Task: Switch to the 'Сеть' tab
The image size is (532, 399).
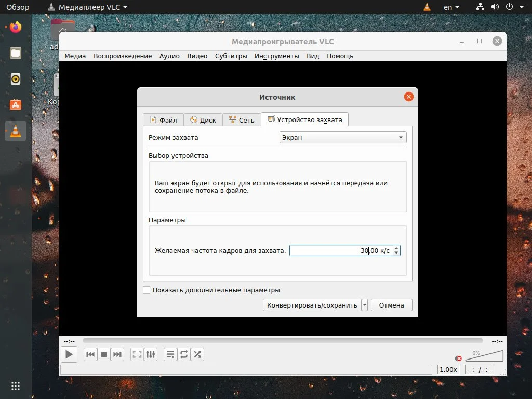Action: click(x=242, y=119)
